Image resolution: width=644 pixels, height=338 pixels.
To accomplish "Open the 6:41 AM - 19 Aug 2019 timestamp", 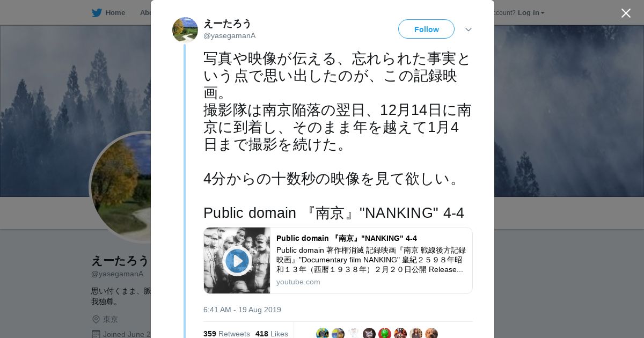I will [x=242, y=310].
